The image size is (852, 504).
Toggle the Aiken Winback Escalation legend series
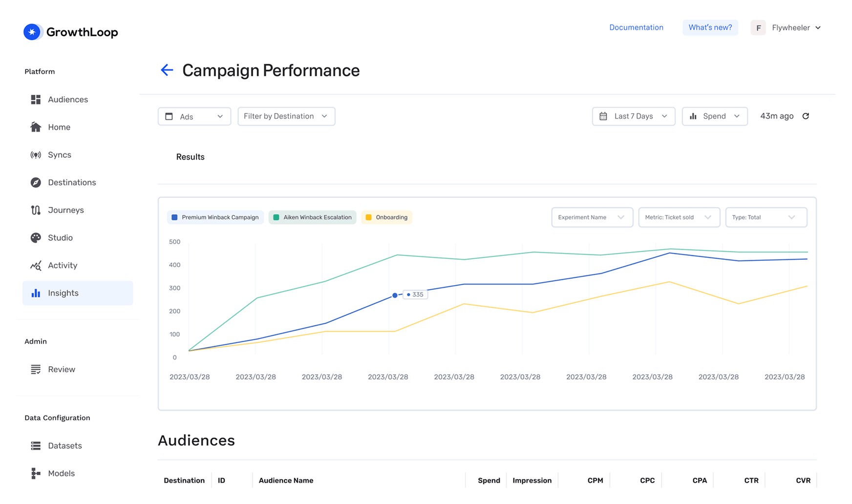point(312,217)
